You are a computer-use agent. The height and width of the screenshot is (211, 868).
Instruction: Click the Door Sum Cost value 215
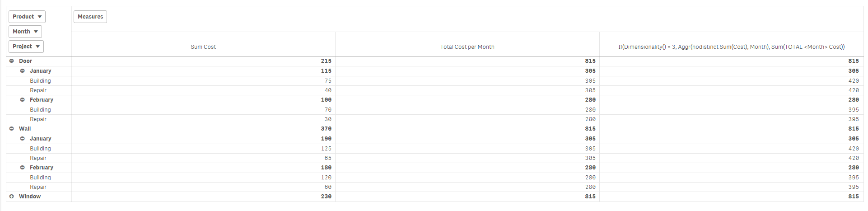point(326,61)
